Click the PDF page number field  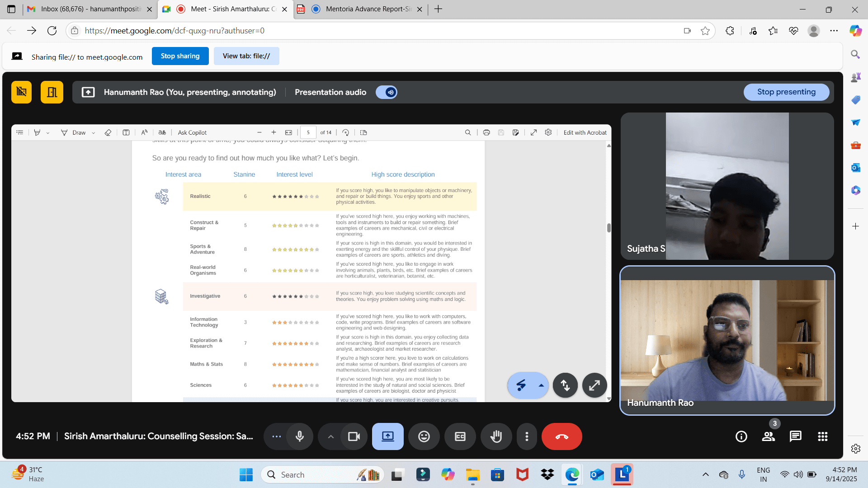(308, 132)
